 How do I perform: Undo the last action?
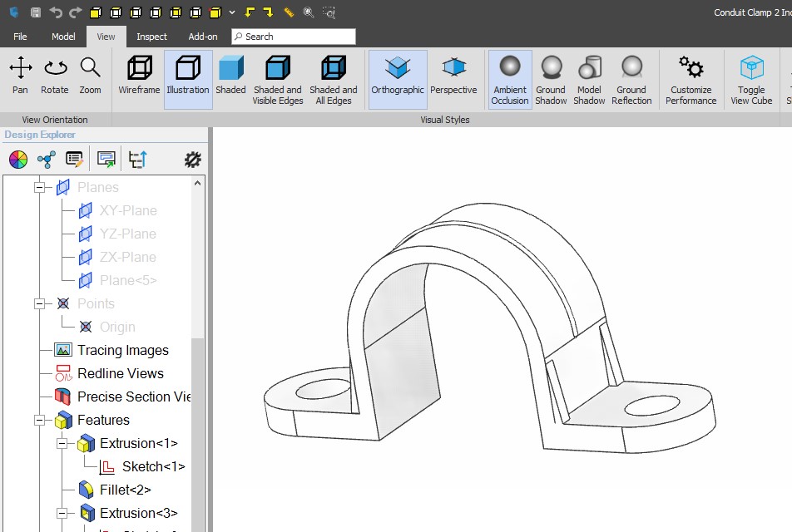(56, 12)
